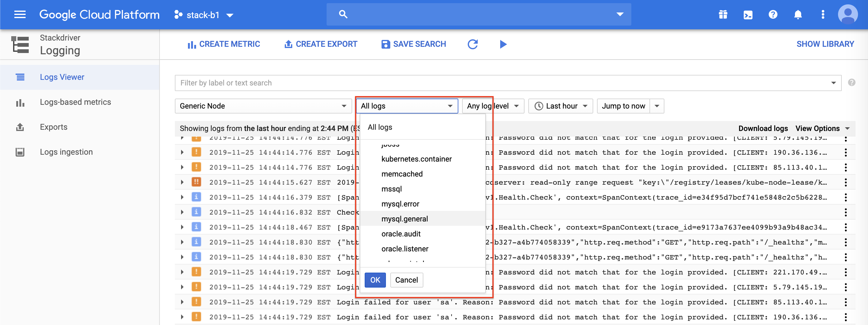Open the top bar three-dot settings menu
The image size is (868, 325).
[x=822, y=14]
